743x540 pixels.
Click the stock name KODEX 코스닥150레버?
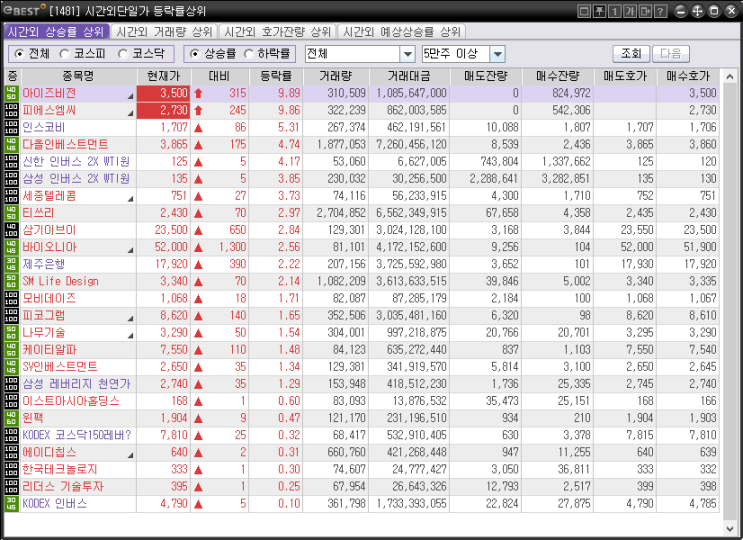(x=77, y=435)
